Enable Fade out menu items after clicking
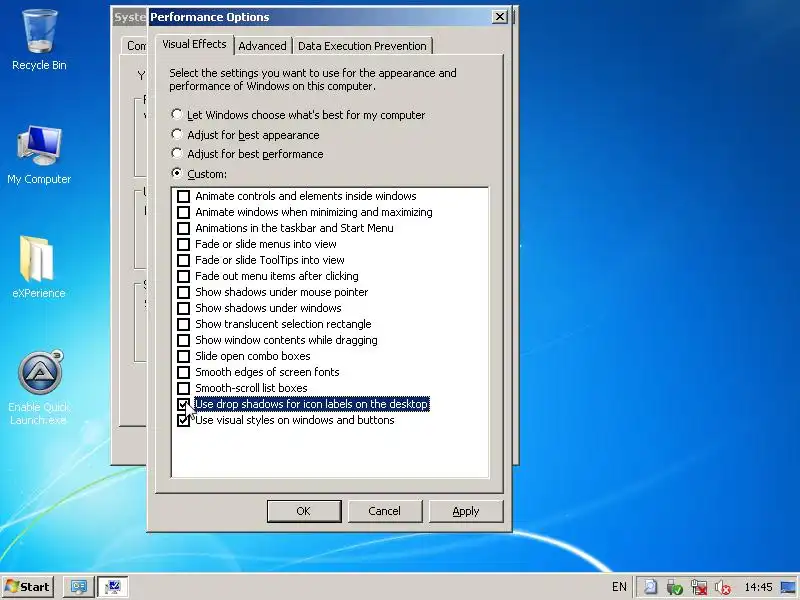Viewport: 800px width, 600px height. pos(183,276)
